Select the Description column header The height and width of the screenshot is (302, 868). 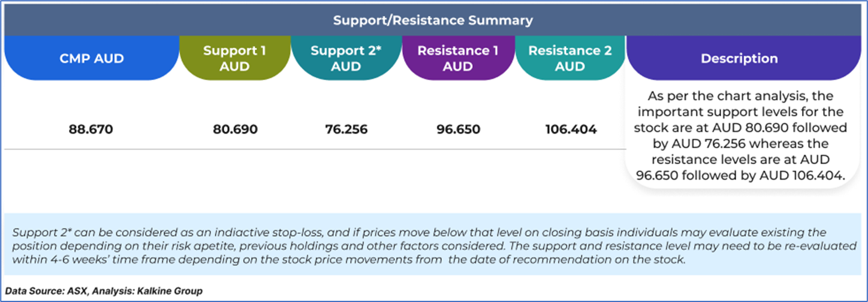(x=739, y=59)
